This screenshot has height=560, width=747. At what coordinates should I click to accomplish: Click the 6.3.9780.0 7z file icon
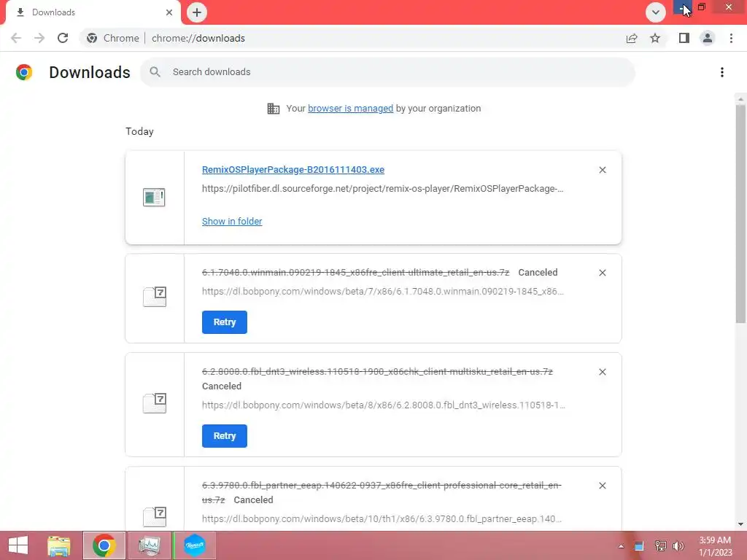point(155,517)
